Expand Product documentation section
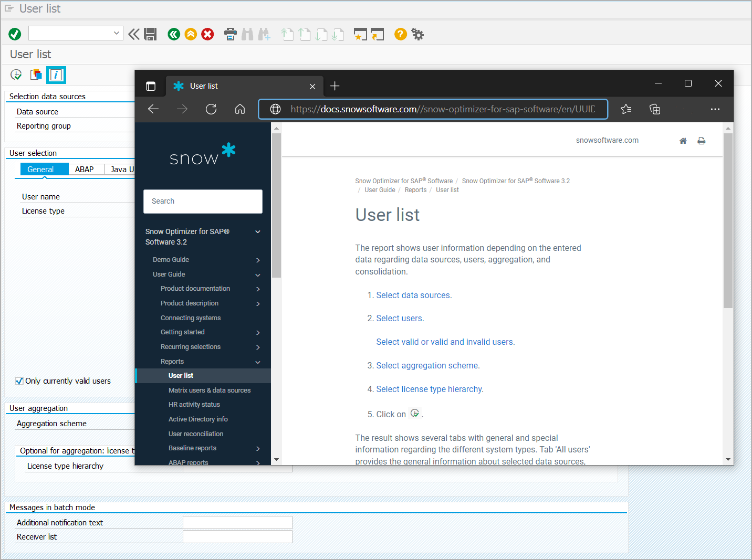 tap(258, 289)
